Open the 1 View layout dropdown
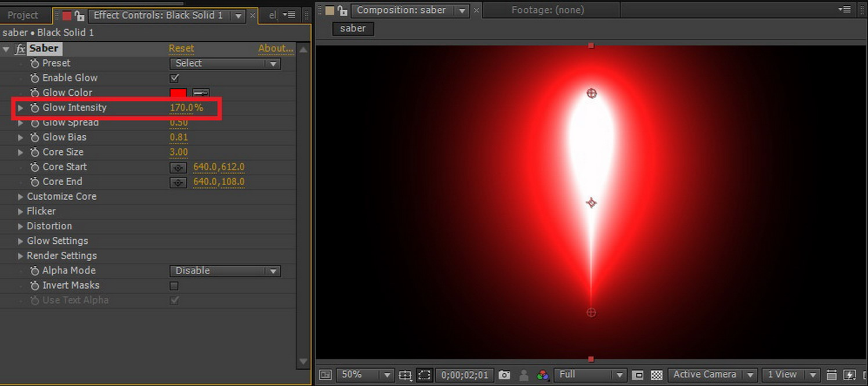 pos(790,375)
